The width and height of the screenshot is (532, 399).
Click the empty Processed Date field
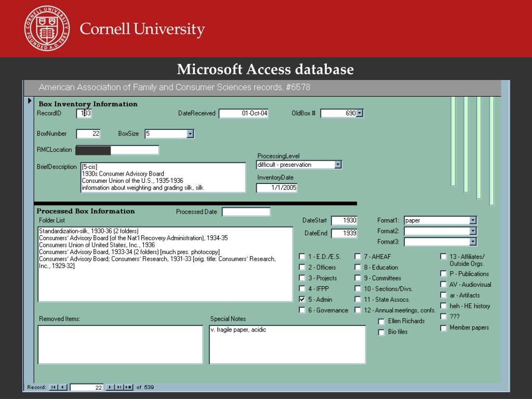coord(246,212)
